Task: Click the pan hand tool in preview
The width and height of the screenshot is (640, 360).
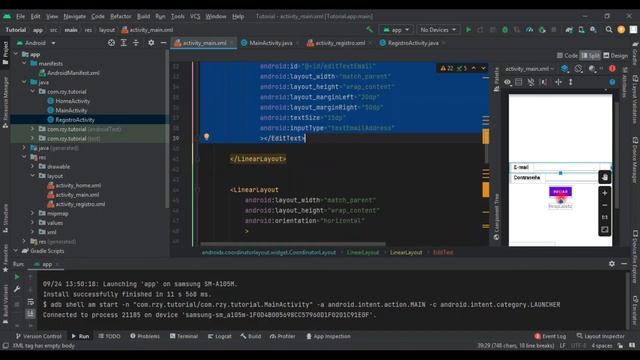Action: (604, 177)
